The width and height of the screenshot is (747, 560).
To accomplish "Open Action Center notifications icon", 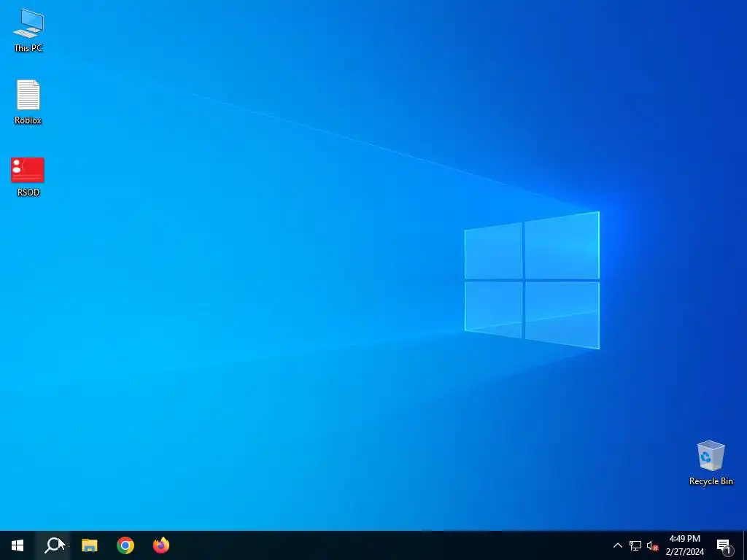I will tap(724, 545).
